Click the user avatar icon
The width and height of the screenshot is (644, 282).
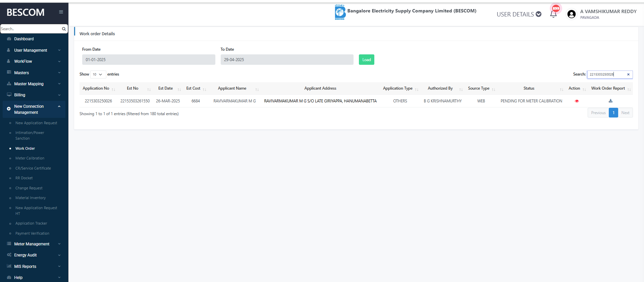tap(572, 14)
